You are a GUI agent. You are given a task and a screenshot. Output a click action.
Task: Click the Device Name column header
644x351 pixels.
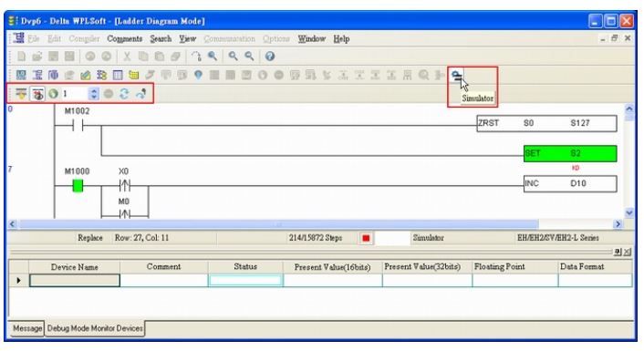pyautogui.click(x=74, y=267)
